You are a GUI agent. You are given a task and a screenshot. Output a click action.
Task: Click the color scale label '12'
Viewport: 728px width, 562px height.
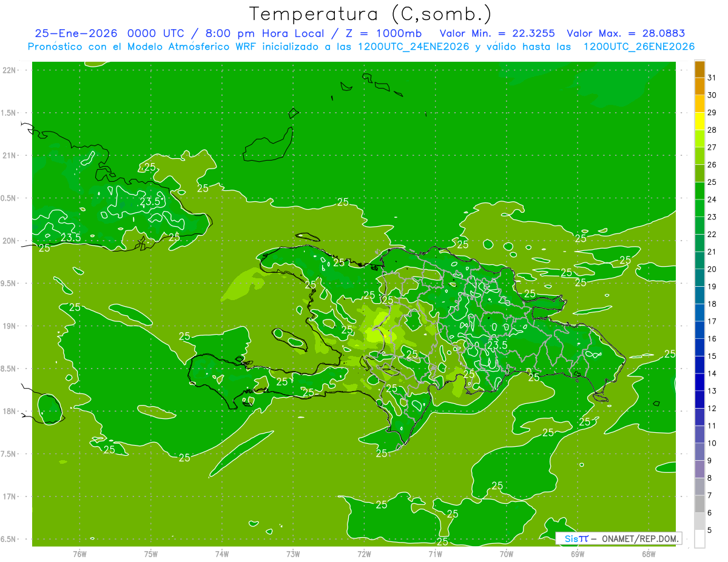pos(712,408)
